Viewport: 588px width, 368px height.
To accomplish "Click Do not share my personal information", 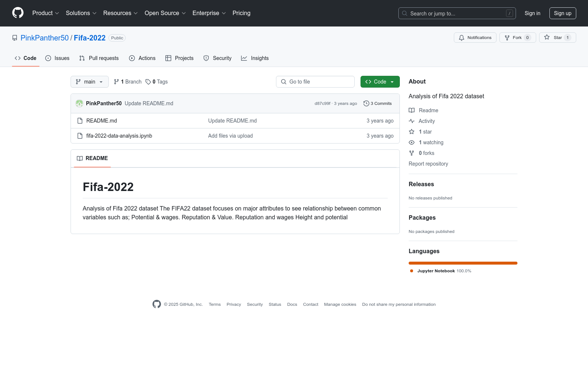I will 399,304.
